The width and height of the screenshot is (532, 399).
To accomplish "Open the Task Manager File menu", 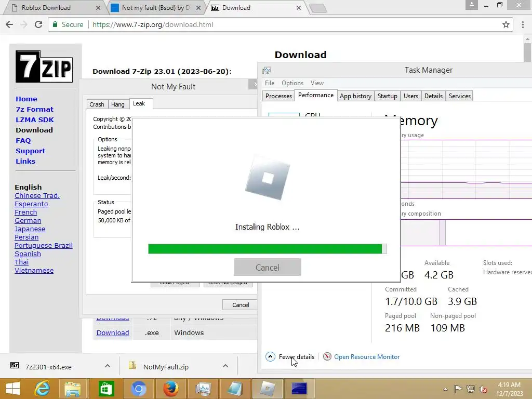I will [x=270, y=83].
